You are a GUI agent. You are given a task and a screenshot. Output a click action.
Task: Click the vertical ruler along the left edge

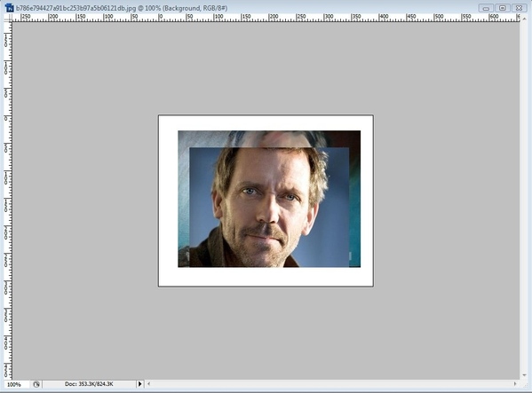coord(8,200)
